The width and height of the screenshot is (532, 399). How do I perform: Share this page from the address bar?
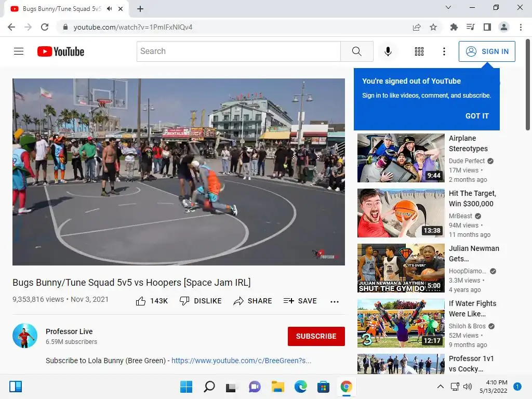click(x=417, y=27)
